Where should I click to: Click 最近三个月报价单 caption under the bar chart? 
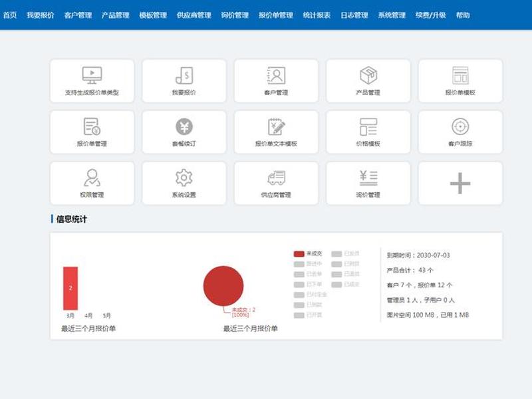point(88,329)
